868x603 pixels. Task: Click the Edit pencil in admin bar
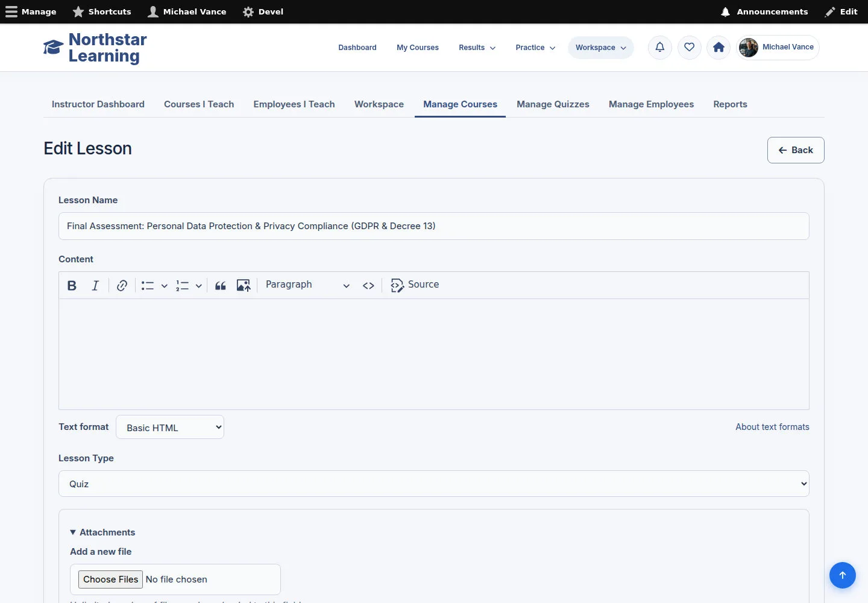coord(841,11)
